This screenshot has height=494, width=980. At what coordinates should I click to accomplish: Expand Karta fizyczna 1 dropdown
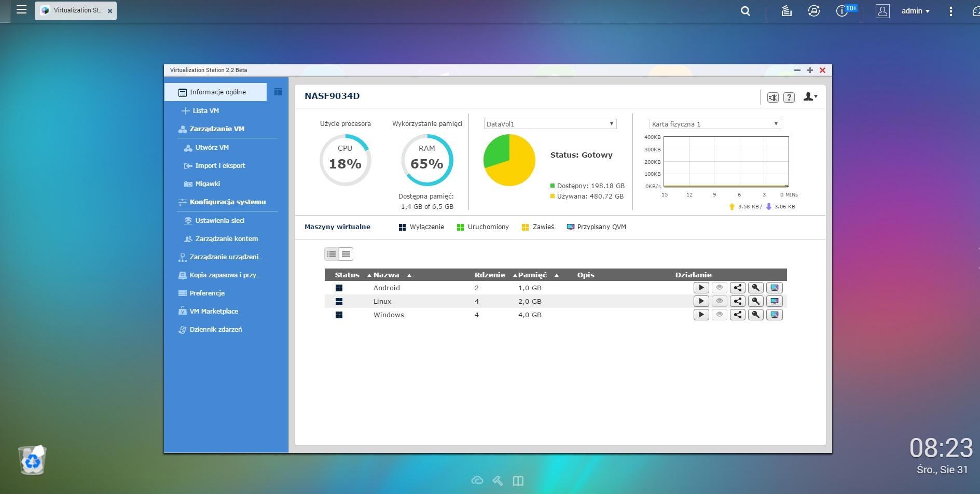click(x=714, y=124)
